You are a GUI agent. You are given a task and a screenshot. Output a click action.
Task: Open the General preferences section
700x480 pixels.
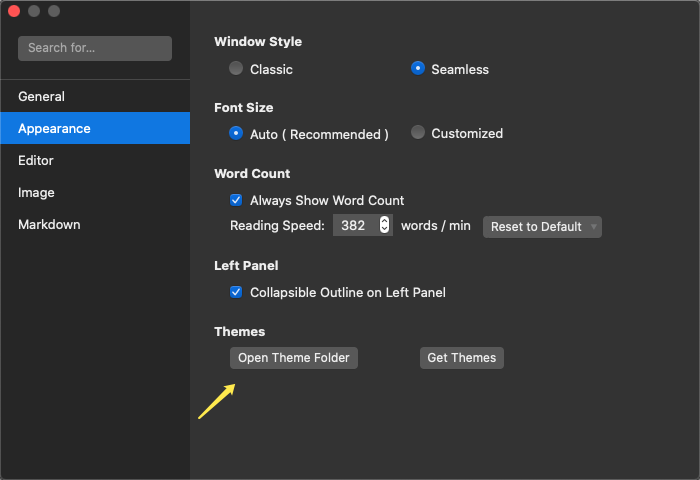click(x=41, y=97)
